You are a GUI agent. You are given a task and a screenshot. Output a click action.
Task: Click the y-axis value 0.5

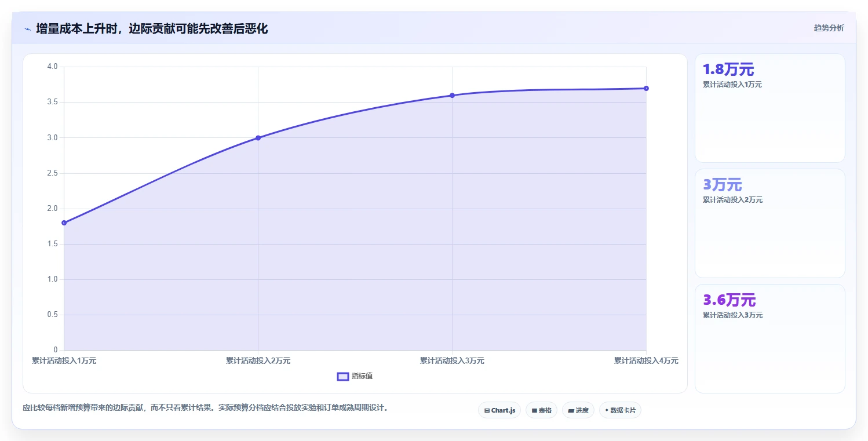point(52,315)
